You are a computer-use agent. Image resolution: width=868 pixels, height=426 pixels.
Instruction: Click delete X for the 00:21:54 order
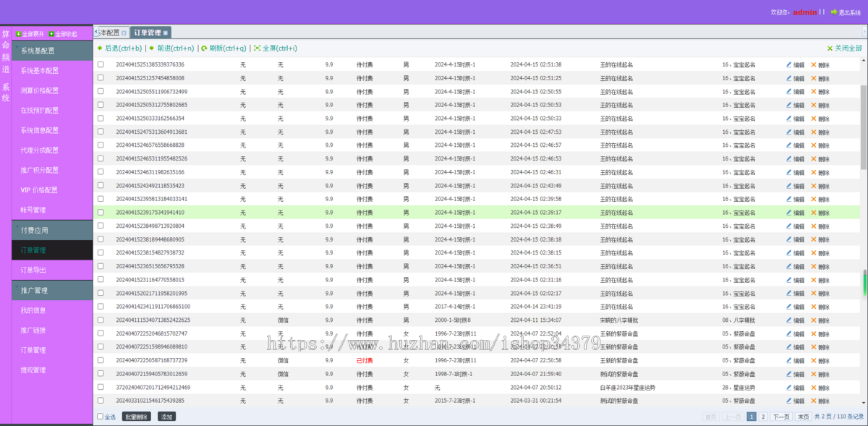(814, 401)
